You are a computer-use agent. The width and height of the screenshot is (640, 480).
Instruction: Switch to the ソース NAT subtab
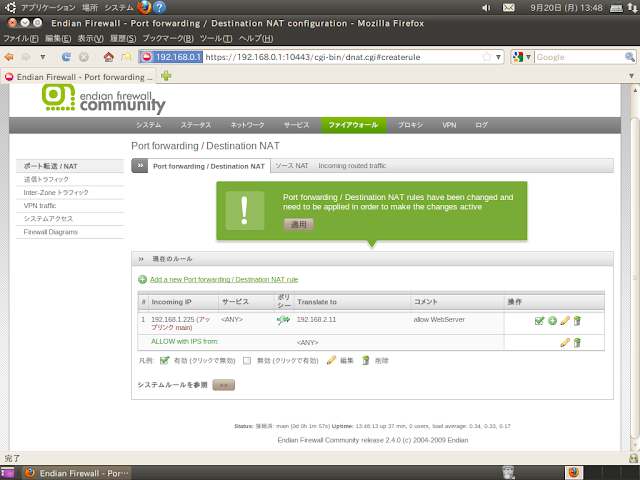click(292, 166)
